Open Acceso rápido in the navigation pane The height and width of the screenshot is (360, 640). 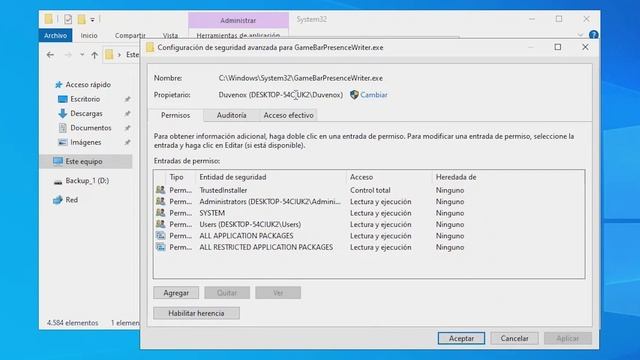tap(88, 84)
